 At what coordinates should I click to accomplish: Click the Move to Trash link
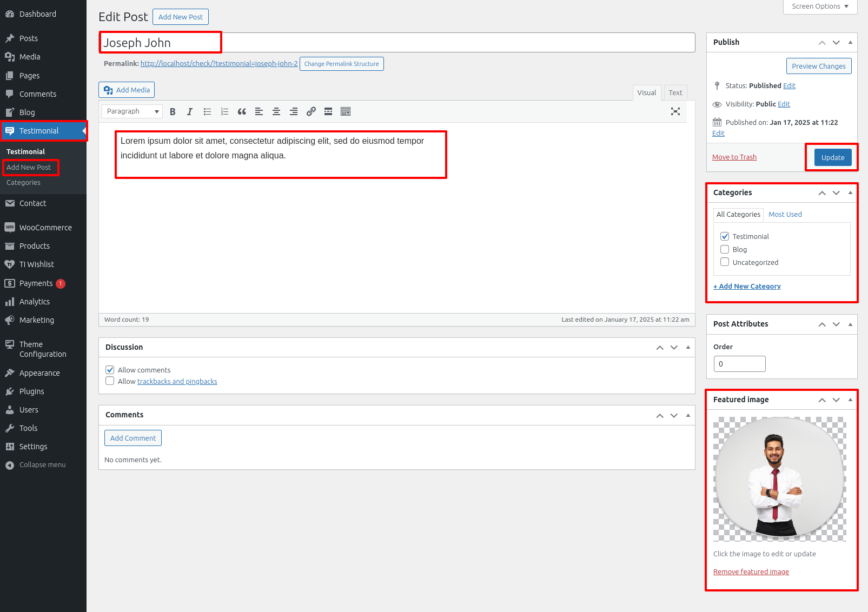click(x=734, y=157)
